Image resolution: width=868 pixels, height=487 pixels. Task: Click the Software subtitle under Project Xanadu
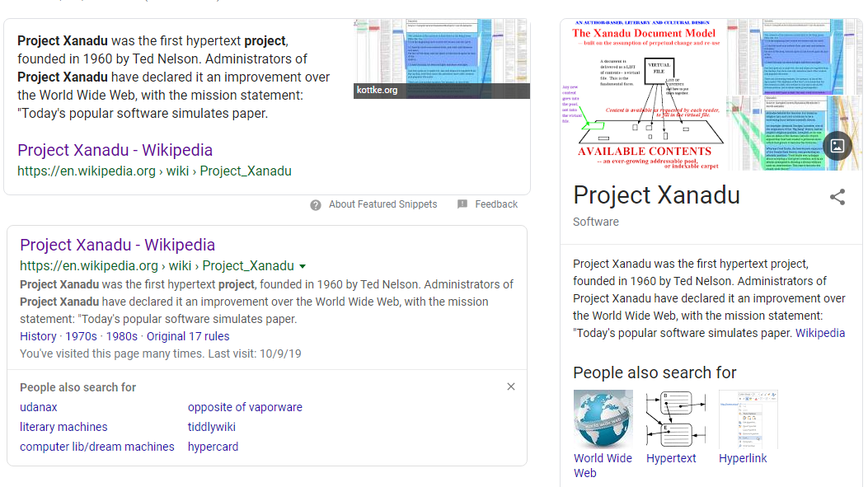(596, 222)
